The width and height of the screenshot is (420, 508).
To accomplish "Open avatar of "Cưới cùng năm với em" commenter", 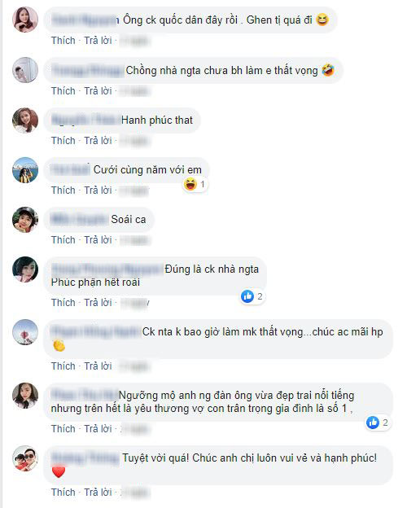I will [x=25, y=170].
